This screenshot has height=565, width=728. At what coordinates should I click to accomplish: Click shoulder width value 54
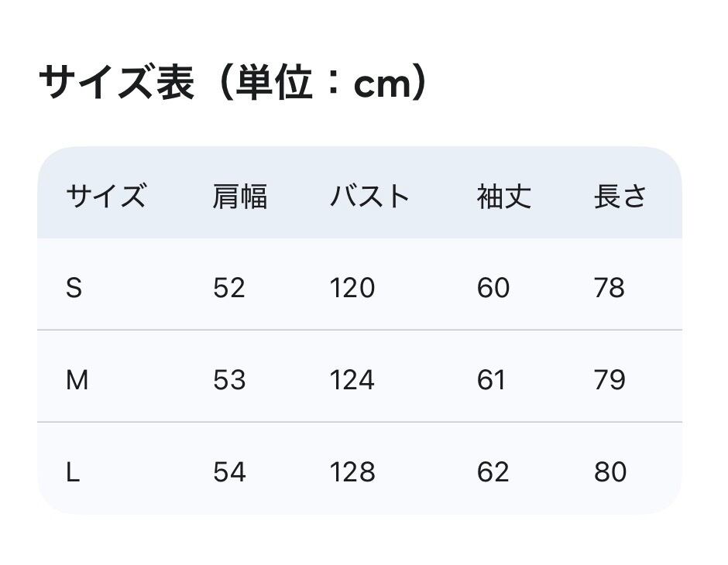pos(229,472)
